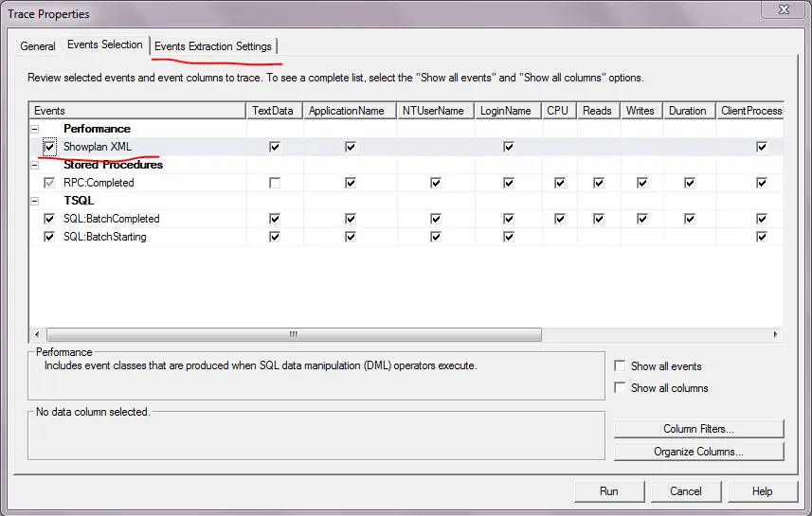Uncheck the SQL:BatchCompleted event checkbox
This screenshot has height=516, width=812.
click(x=49, y=219)
